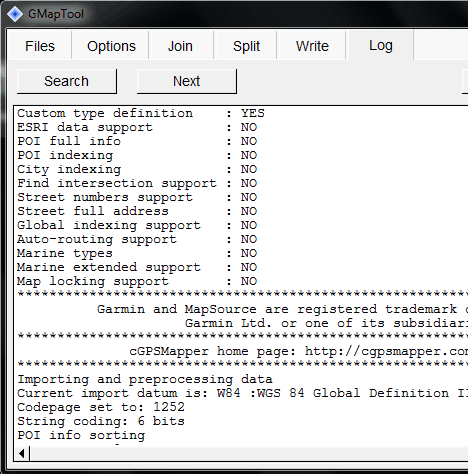Go to the Write tab
Viewport: 468px width, 474px height.
pos(312,46)
